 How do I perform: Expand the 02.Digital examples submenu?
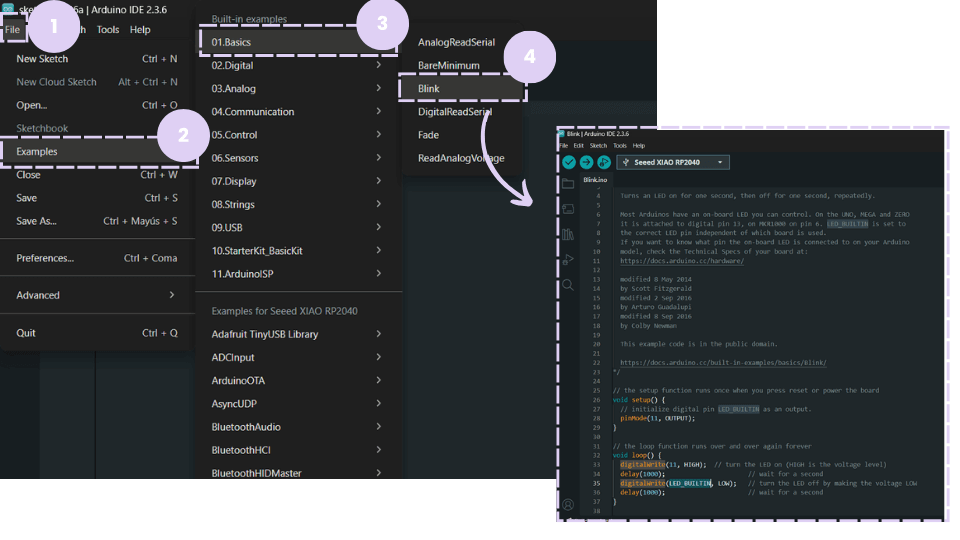297,65
